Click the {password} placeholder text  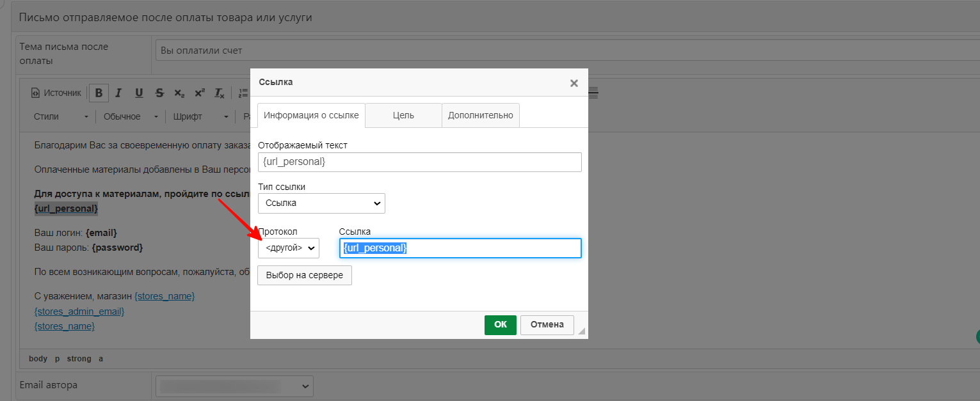117,247
